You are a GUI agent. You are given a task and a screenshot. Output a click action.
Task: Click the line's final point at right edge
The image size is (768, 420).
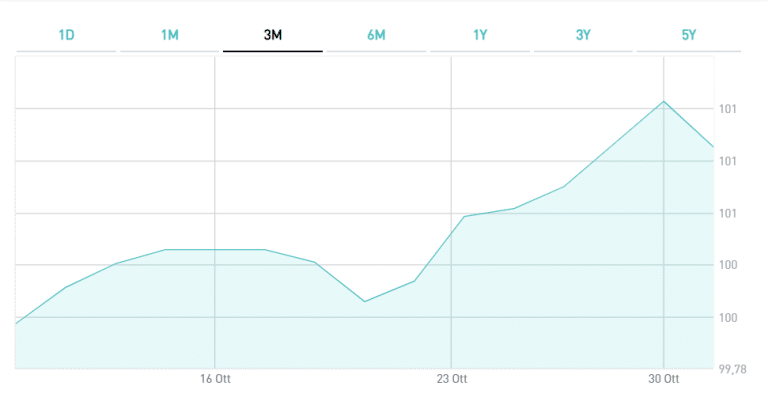[x=713, y=147]
